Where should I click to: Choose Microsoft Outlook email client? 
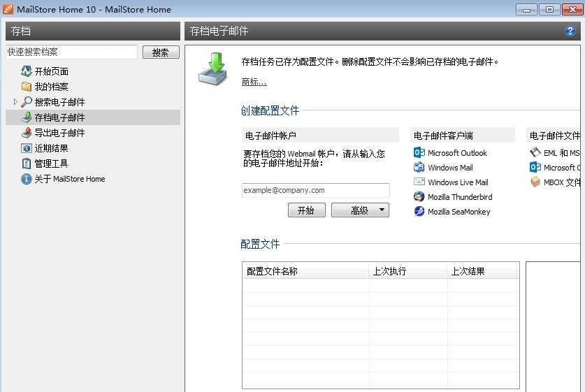pos(457,153)
